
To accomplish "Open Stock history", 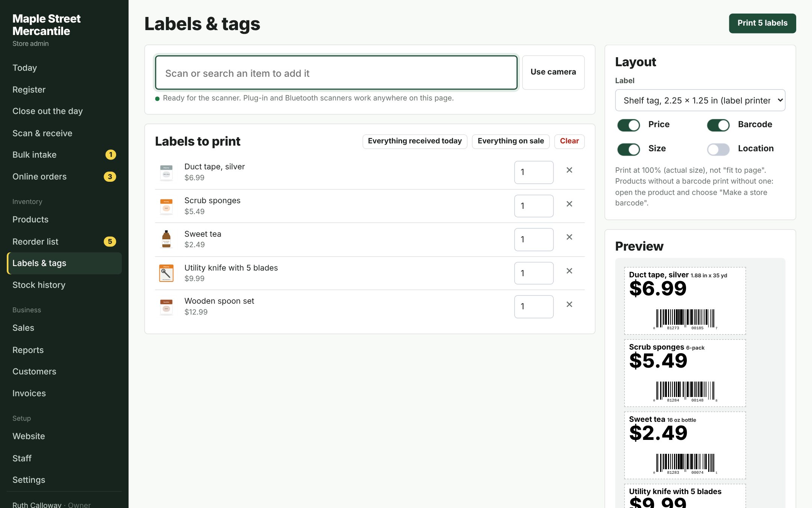I will point(64,285).
